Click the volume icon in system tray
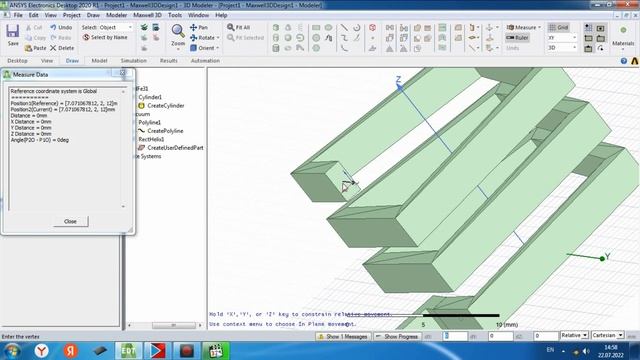 coord(586,351)
